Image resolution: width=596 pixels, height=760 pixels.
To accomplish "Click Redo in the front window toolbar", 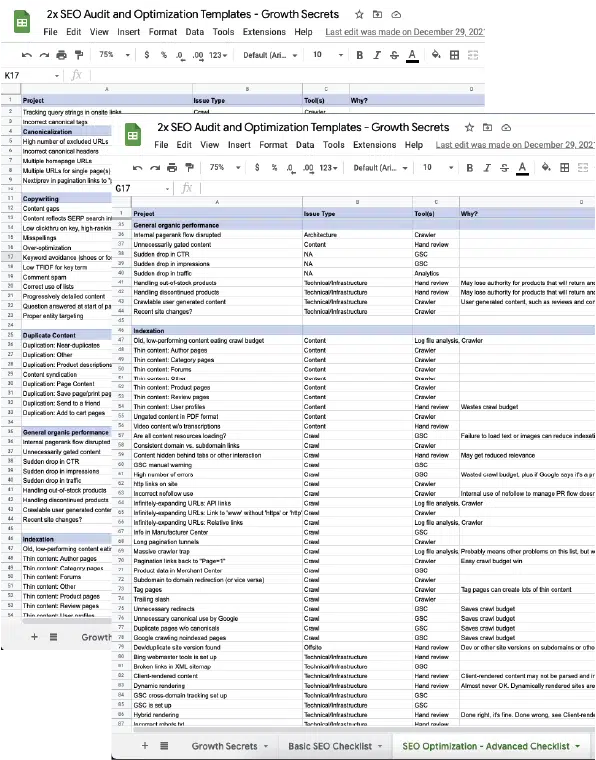I will coord(155,168).
